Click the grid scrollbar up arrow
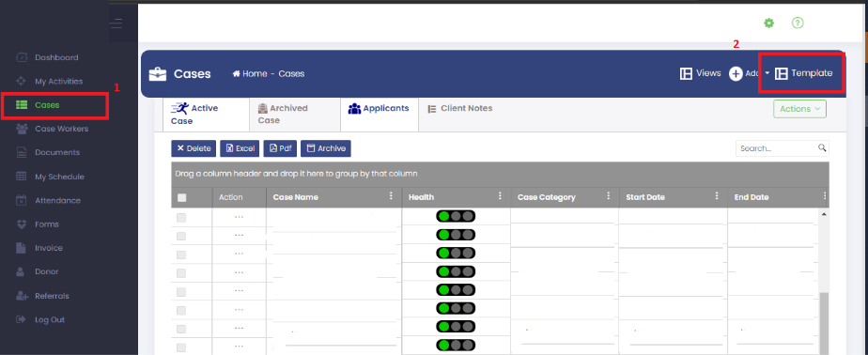The width and height of the screenshot is (868, 355). click(824, 214)
